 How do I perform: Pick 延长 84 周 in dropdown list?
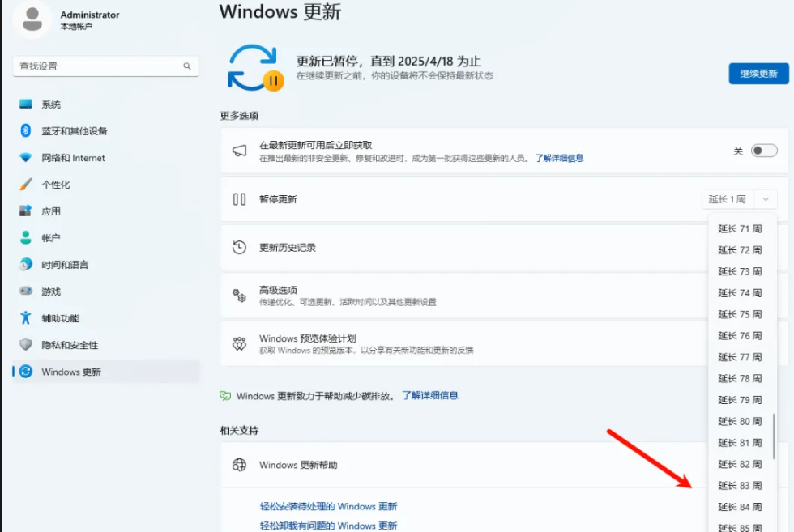[740, 507]
